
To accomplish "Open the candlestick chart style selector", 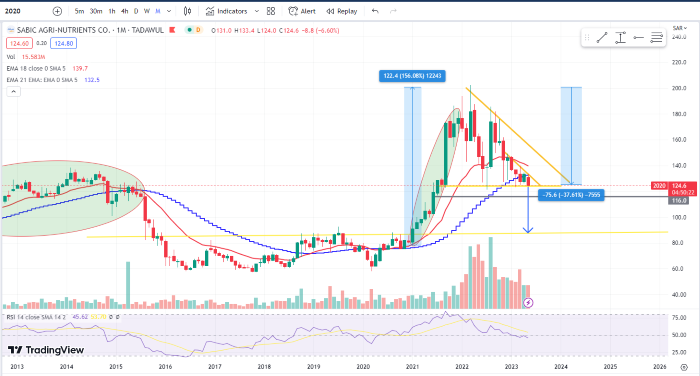I will click(x=188, y=11).
